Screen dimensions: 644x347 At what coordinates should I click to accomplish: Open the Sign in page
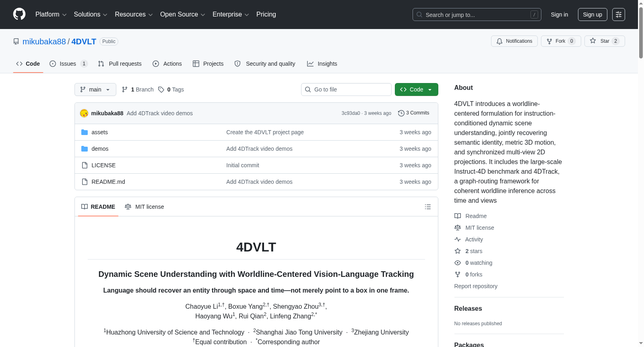(x=559, y=15)
